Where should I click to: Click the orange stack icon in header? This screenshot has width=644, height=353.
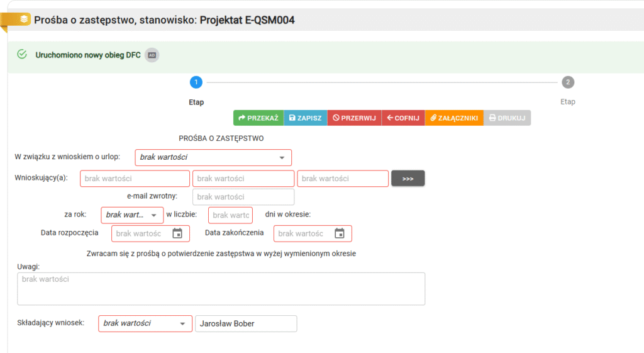(23, 20)
